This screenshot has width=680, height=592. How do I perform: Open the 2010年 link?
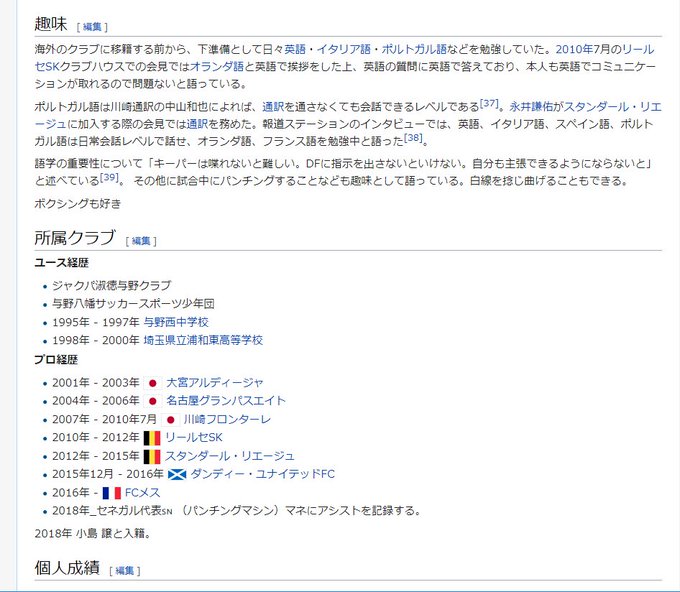(x=574, y=49)
